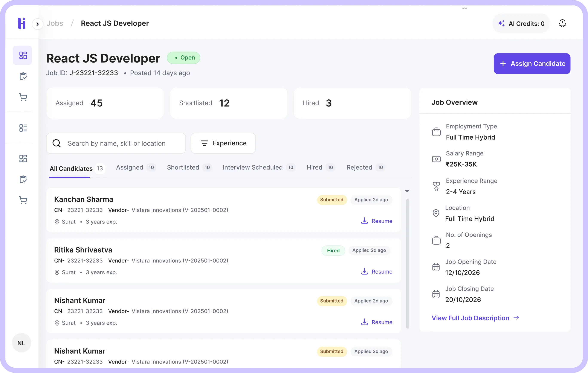588x373 pixels.
Task: Download Ritika Shrivastva's Resume
Action: (377, 271)
